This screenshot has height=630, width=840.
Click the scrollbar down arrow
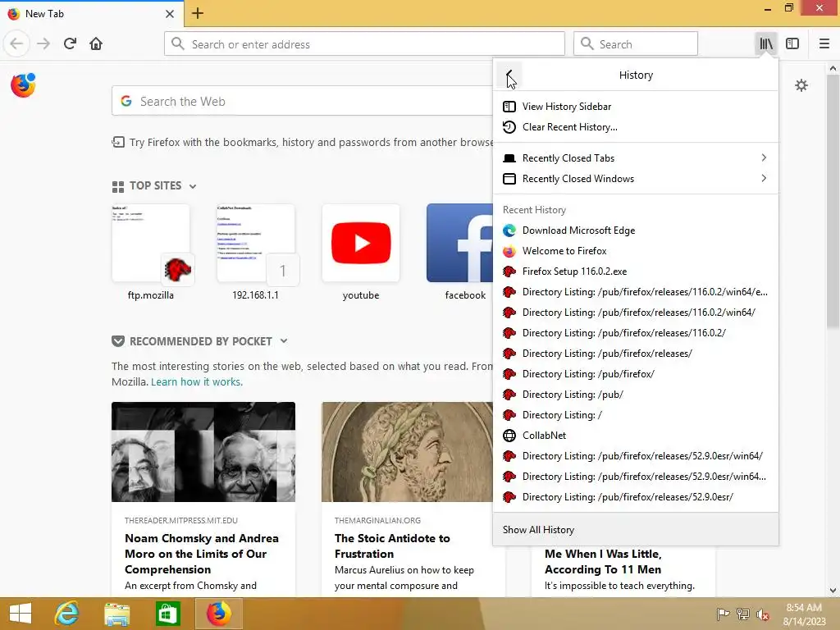(x=833, y=591)
